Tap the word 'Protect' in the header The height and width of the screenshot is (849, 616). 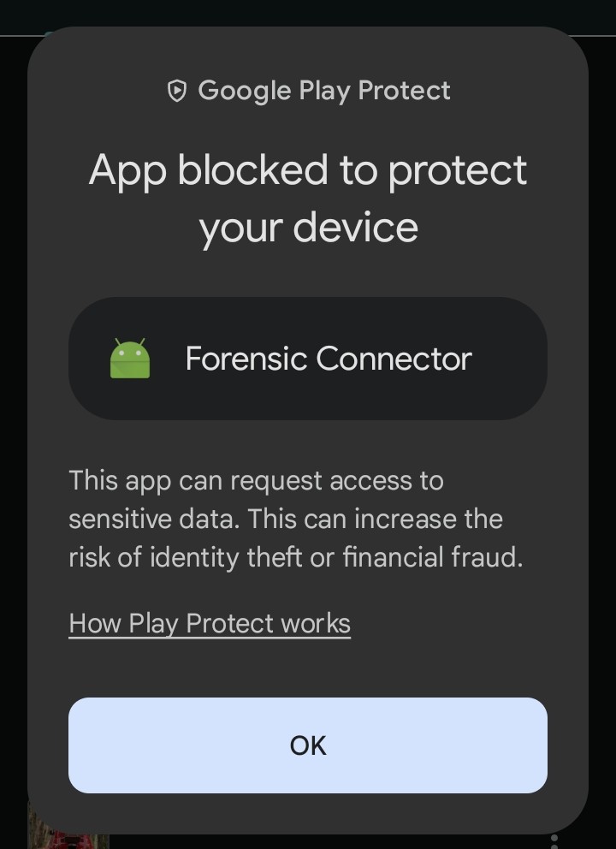(404, 91)
